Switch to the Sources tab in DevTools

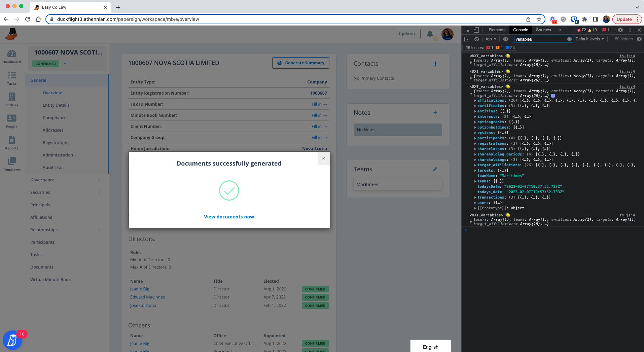tap(543, 30)
